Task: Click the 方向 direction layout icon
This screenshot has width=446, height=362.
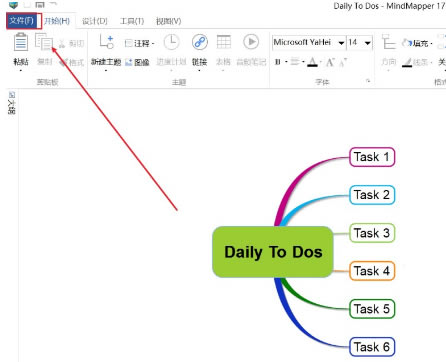Action: tap(388, 42)
